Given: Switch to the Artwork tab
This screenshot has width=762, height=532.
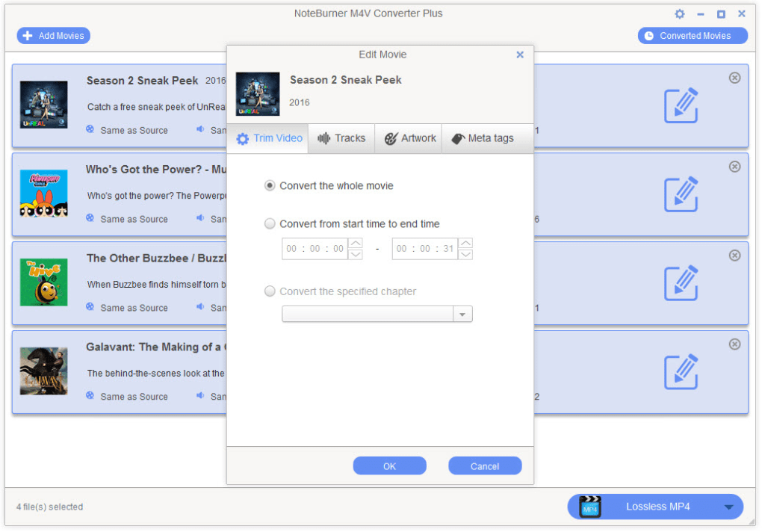Looking at the screenshot, I should pyautogui.click(x=409, y=138).
